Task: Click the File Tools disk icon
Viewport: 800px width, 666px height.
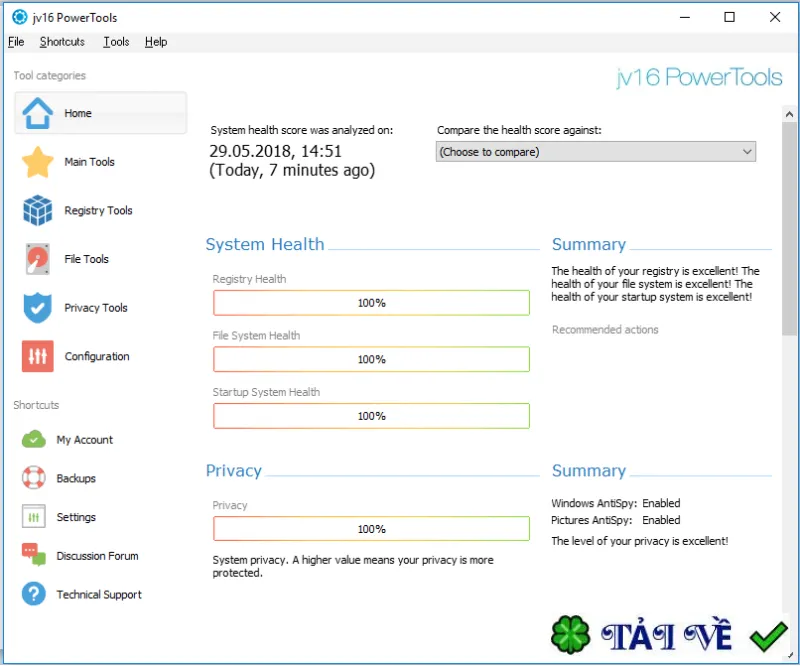Action: point(37,259)
